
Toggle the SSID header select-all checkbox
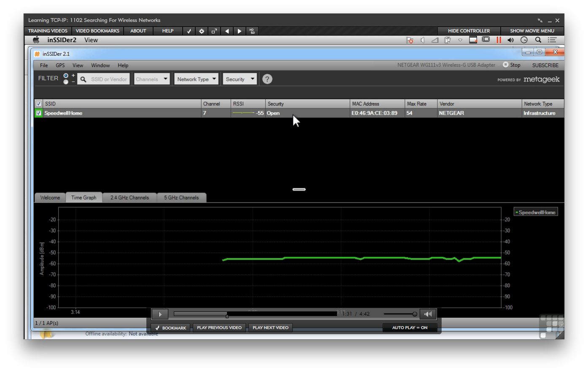click(39, 104)
